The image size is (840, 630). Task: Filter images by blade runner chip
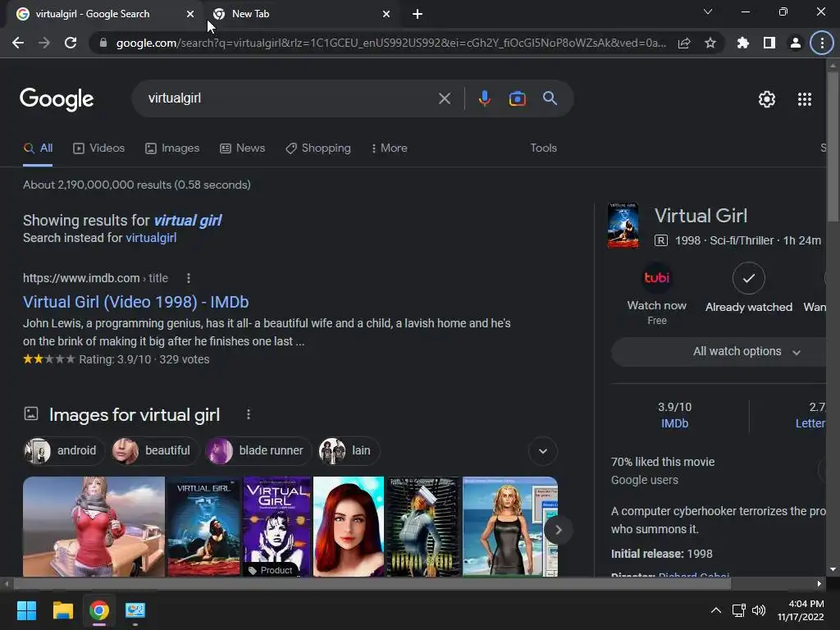tap(258, 450)
